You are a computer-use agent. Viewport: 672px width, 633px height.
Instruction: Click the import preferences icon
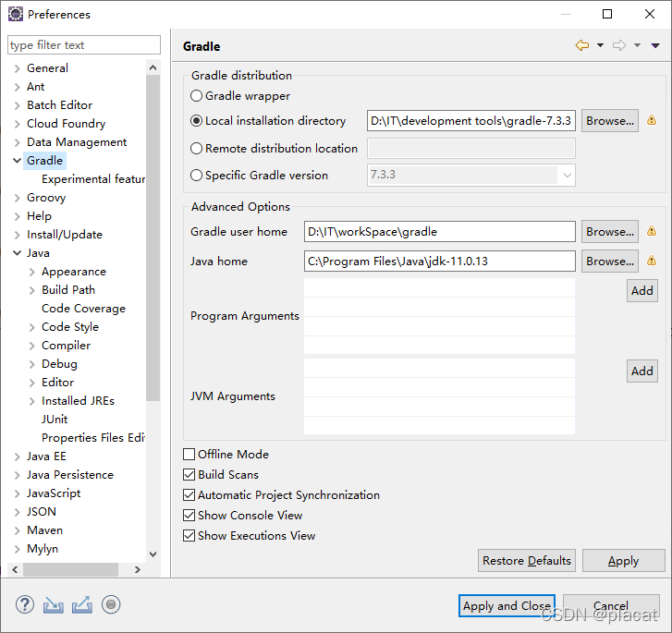(53, 604)
